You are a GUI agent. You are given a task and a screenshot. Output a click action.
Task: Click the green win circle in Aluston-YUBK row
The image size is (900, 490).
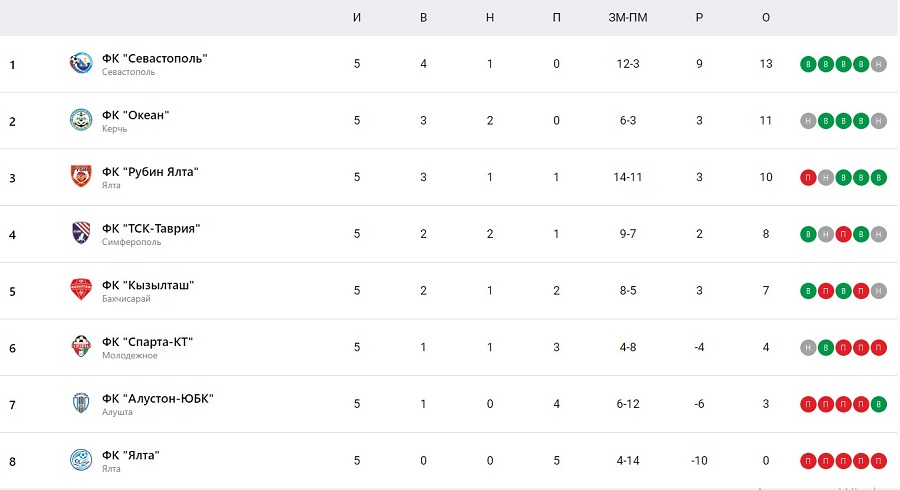point(879,404)
